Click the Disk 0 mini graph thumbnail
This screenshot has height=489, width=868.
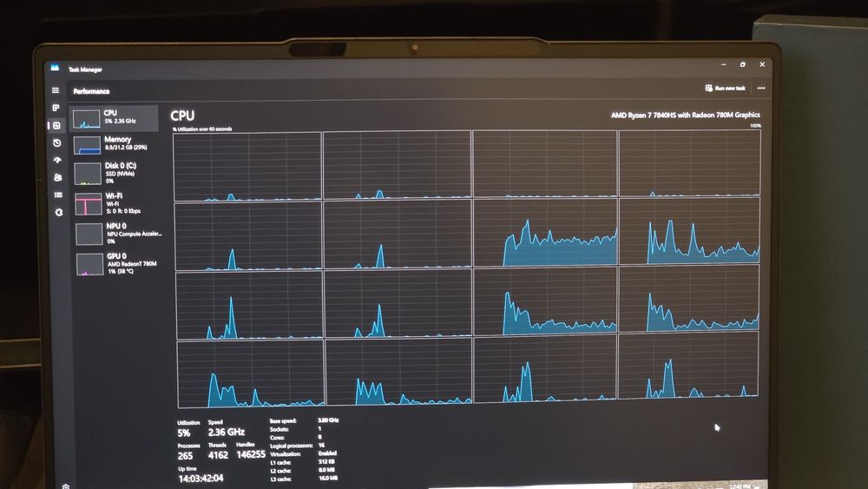coord(88,174)
